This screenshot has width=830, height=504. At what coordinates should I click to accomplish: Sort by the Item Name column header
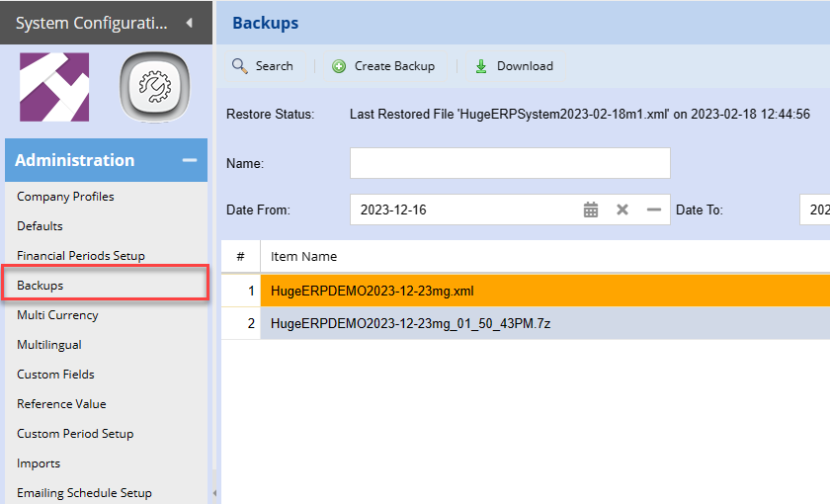coord(304,256)
